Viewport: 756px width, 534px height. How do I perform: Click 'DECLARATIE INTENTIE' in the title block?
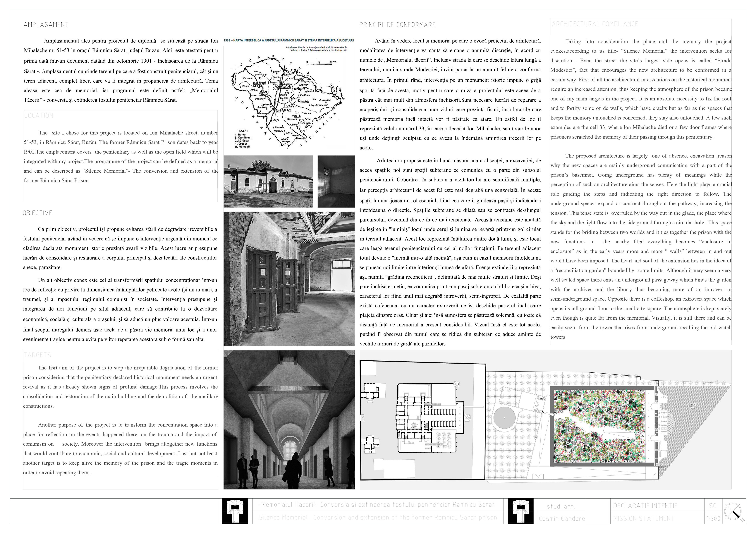click(645, 506)
